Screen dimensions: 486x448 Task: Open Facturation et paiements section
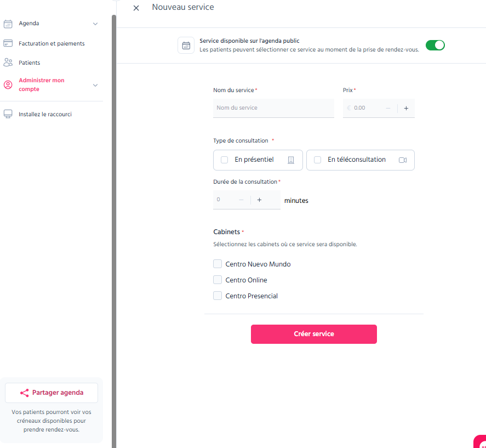52,43
